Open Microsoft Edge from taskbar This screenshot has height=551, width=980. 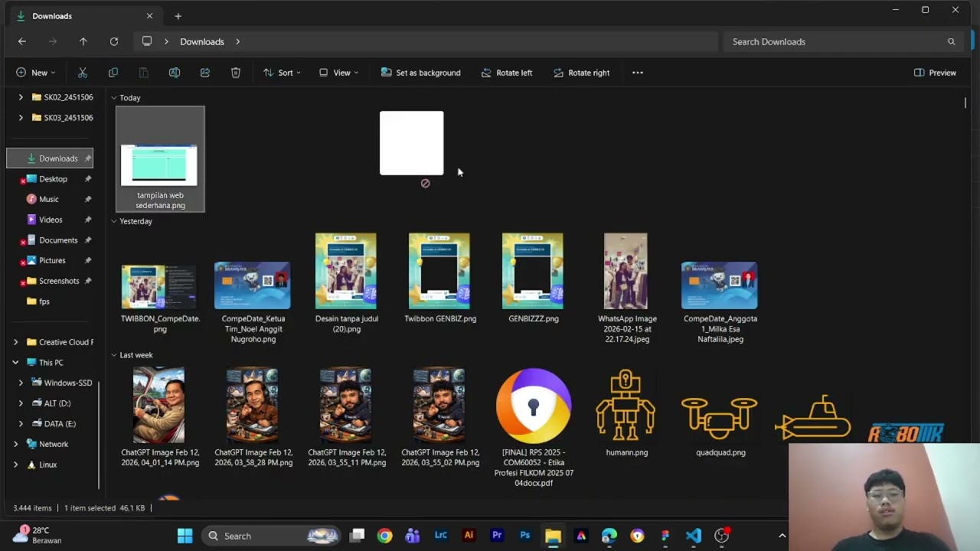point(609,536)
